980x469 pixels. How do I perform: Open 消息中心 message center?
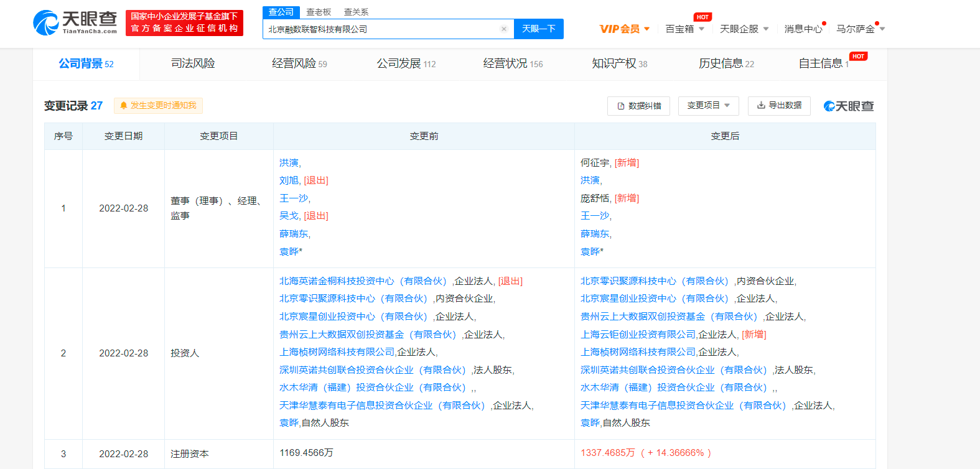tap(803, 29)
